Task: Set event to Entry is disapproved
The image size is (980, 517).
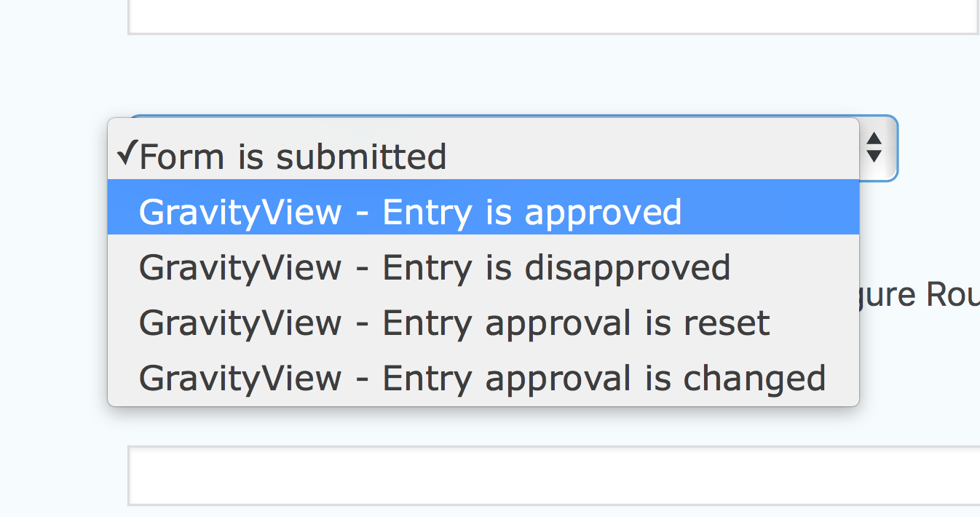Action: 483,267
